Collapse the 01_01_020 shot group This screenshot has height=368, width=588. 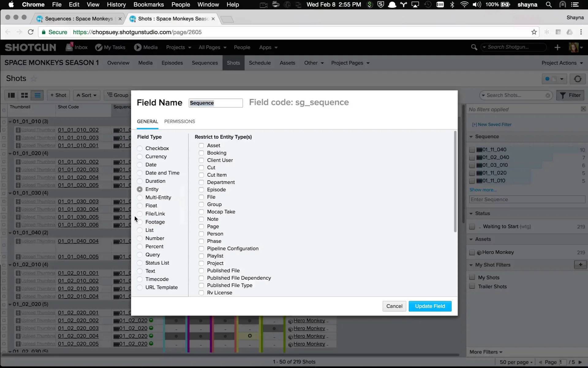10,153
